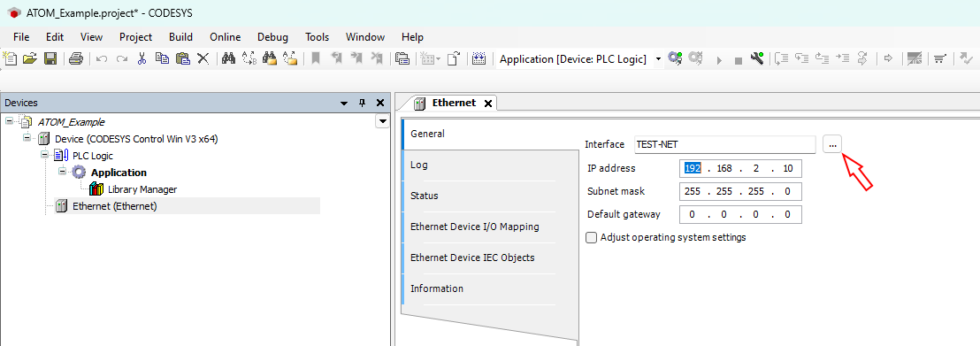Click the Step Over debug icon
Viewport: 980px width, 346px height.
click(x=782, y=58)
